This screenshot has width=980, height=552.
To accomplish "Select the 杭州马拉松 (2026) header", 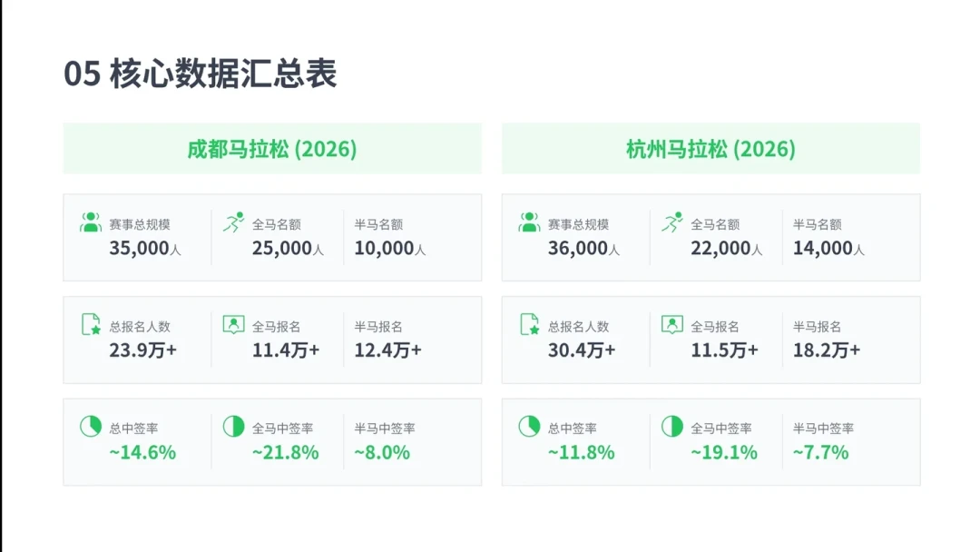I will (x=710, y=149).
